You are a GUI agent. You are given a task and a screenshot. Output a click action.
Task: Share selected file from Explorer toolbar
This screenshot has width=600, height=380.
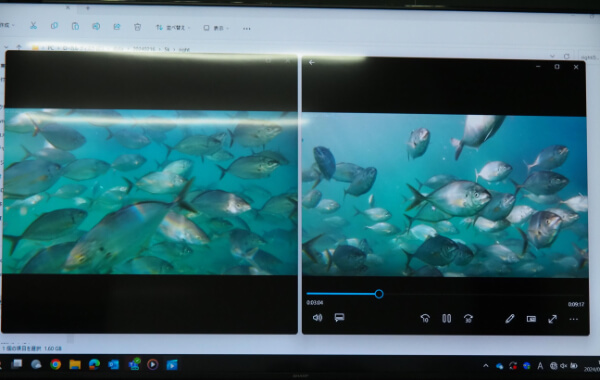point(117,26)
